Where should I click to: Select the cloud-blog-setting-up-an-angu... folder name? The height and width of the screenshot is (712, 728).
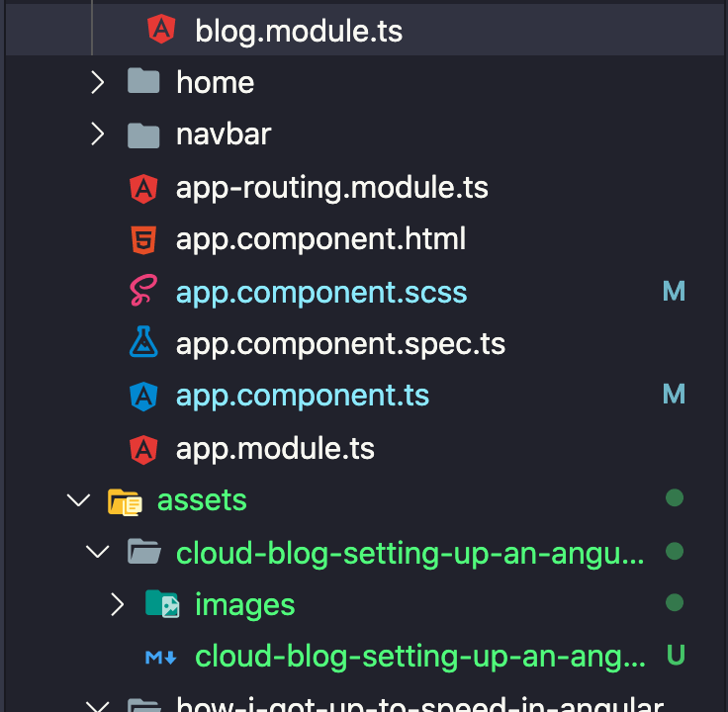[410, 554]
